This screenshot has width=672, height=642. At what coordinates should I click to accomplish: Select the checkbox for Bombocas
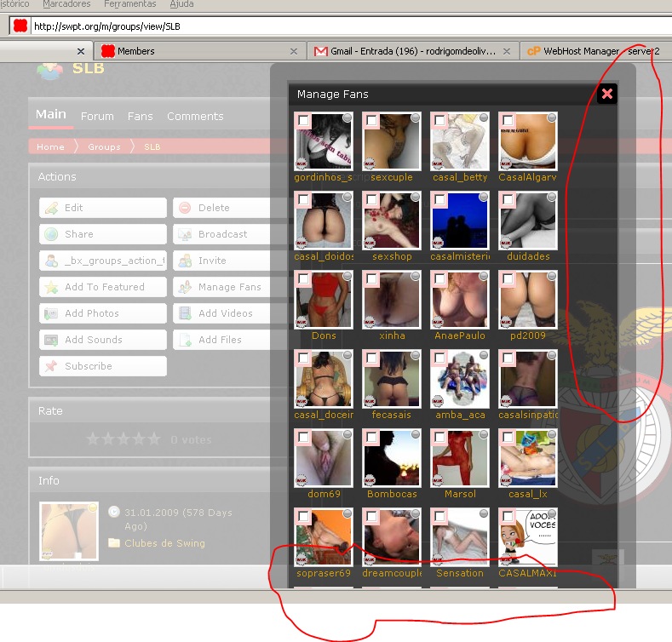[371, 437]
